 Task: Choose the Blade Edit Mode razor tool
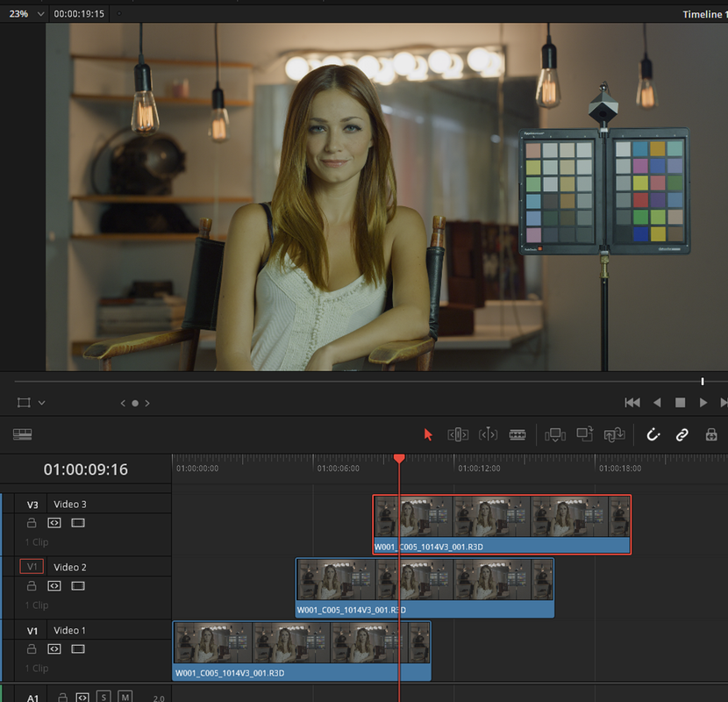[517, 434]
